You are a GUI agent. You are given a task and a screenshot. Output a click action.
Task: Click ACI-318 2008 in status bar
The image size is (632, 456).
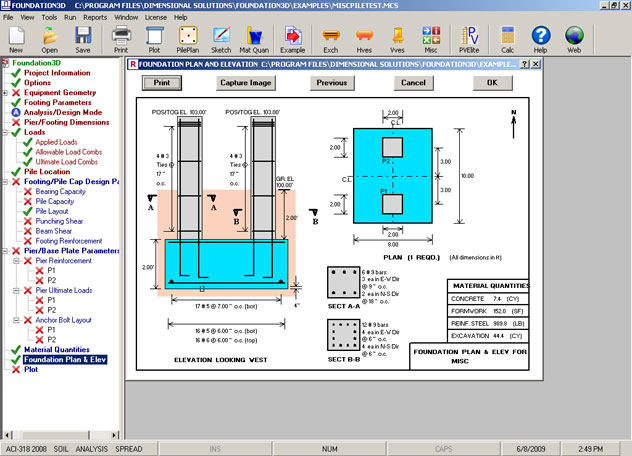click(x=26, y=449)
